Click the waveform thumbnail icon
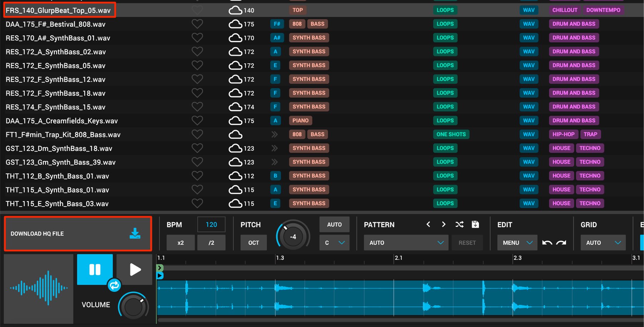This screenshot has height=327, width=644. [39, 288]
